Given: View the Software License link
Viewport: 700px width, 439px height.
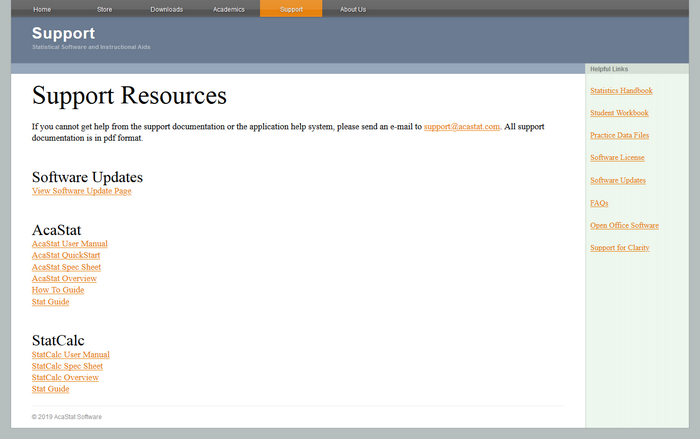Looking at the screenshot, I should click(x=617, y=158).
